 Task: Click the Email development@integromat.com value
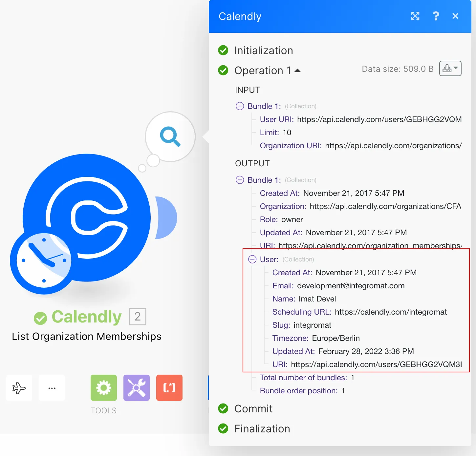click(351, 286)
